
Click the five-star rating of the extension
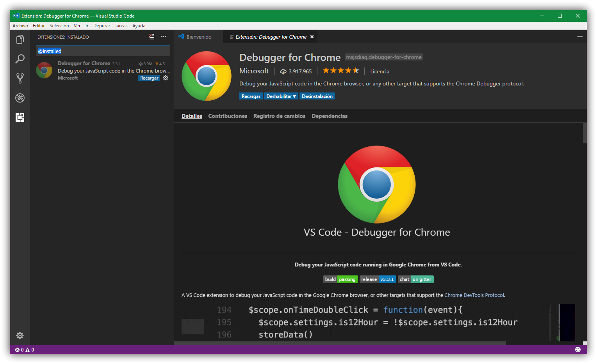[341, 71]
